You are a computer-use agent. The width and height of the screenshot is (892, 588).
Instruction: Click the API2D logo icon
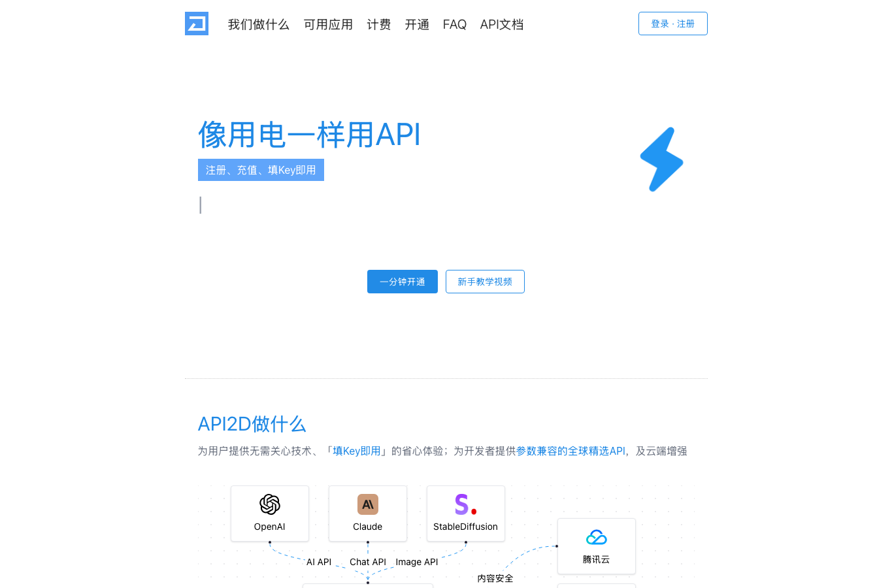[x=197, y=24]
